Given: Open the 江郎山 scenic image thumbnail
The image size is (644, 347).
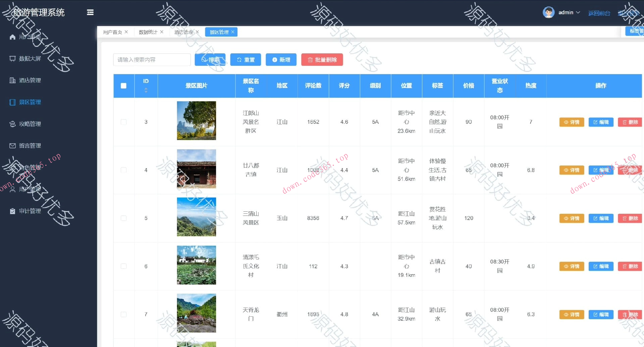Looking at the screenshot, I should point(196,120).
